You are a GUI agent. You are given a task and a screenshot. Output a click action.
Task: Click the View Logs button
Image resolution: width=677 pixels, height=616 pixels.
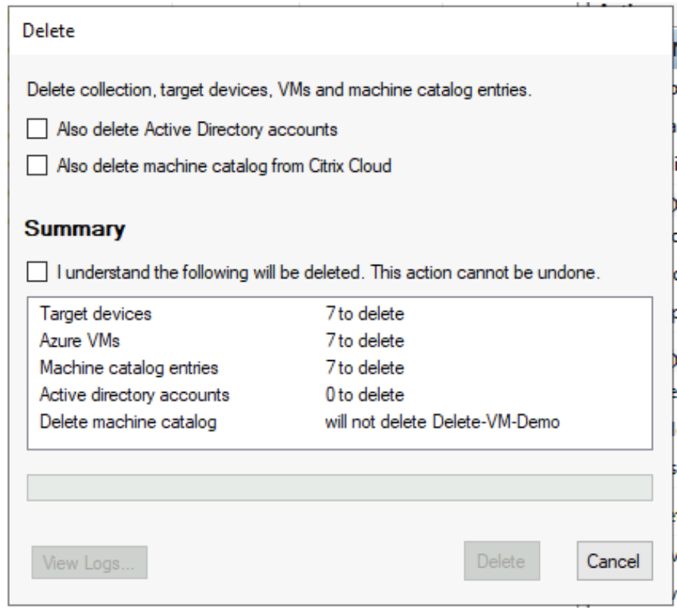(89, 561)
